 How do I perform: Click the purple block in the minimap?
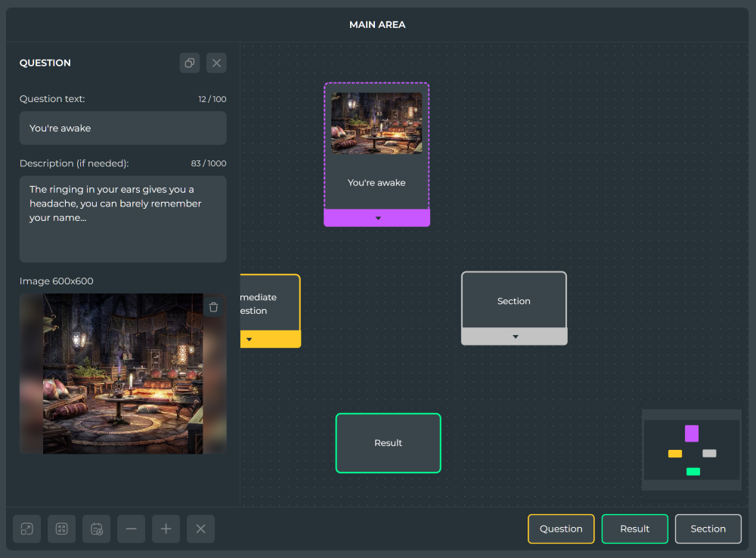692,433
